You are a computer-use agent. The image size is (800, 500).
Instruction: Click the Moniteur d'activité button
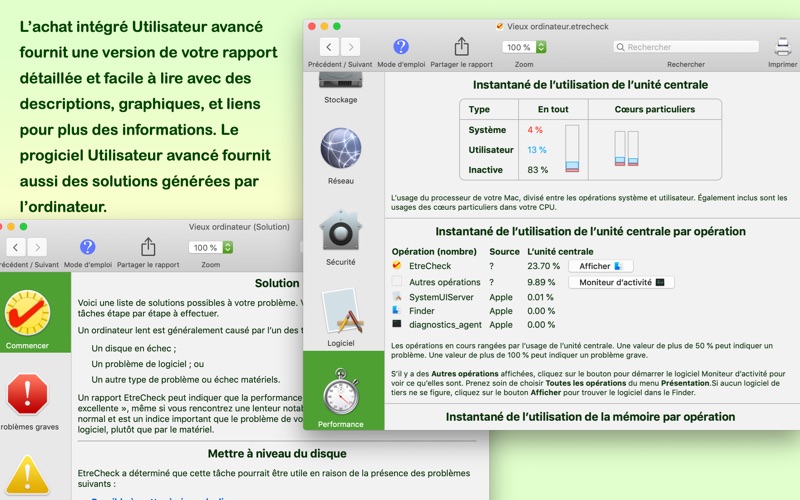coord(621,282)
